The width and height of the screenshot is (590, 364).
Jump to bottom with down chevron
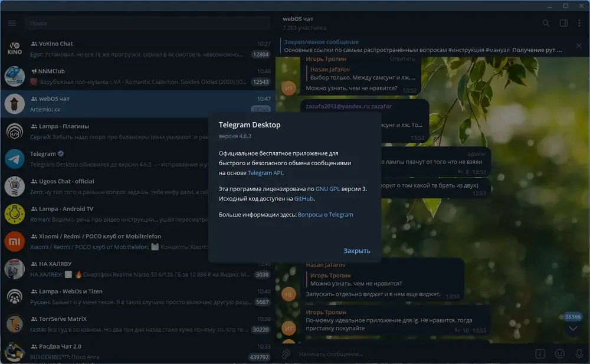tap(573, 329)
